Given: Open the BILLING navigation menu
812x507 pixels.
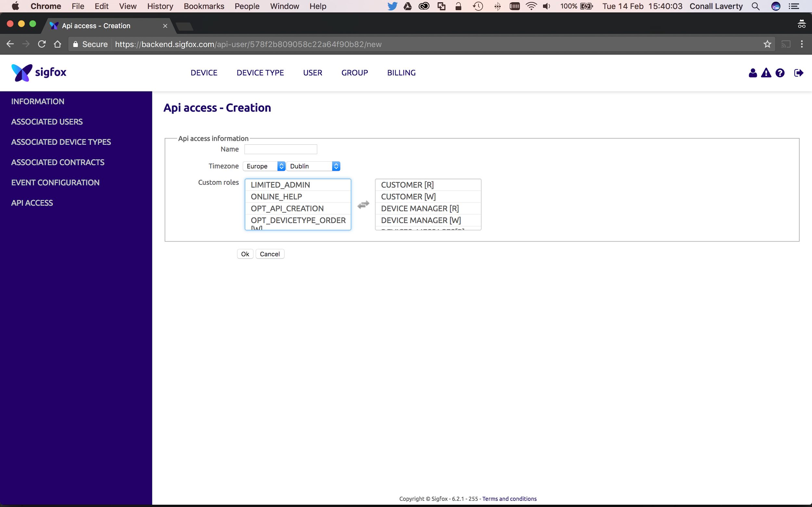Looking at the screenshot, I should coord(401,73).
